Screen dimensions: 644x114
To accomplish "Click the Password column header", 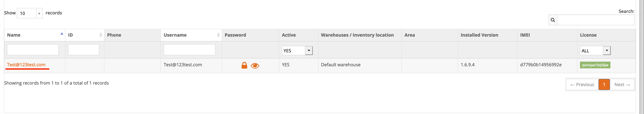I will point(235,35).
